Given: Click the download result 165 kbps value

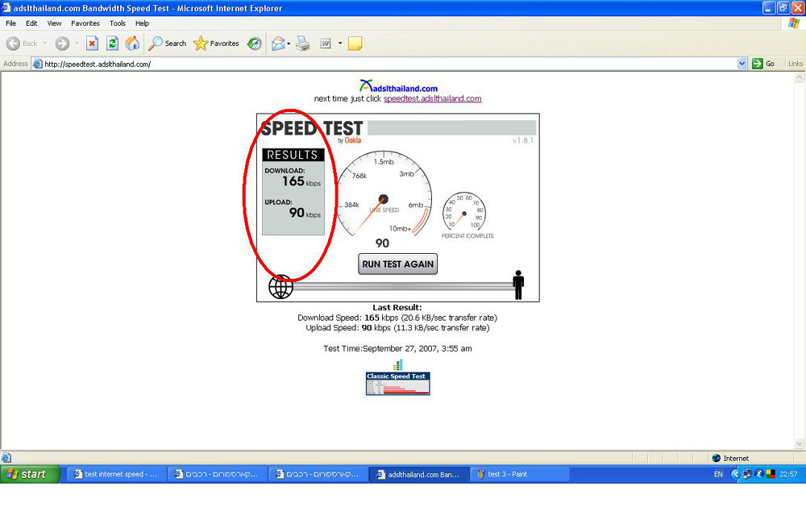Looking at the screenshot, I should coord(301,181).
